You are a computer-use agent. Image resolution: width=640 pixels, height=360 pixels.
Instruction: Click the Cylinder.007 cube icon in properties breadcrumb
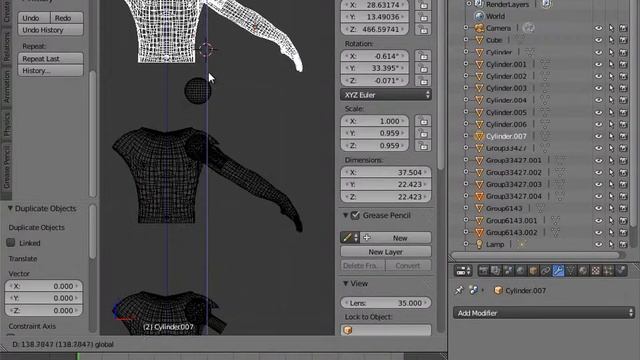(498, 290)
